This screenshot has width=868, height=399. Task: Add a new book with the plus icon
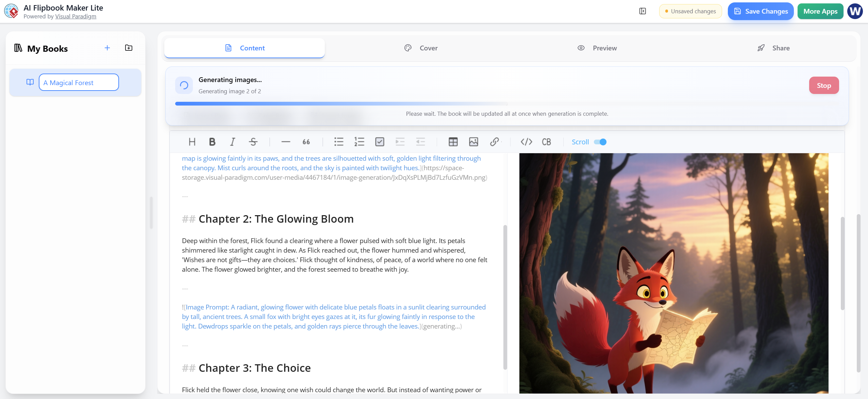107,48
